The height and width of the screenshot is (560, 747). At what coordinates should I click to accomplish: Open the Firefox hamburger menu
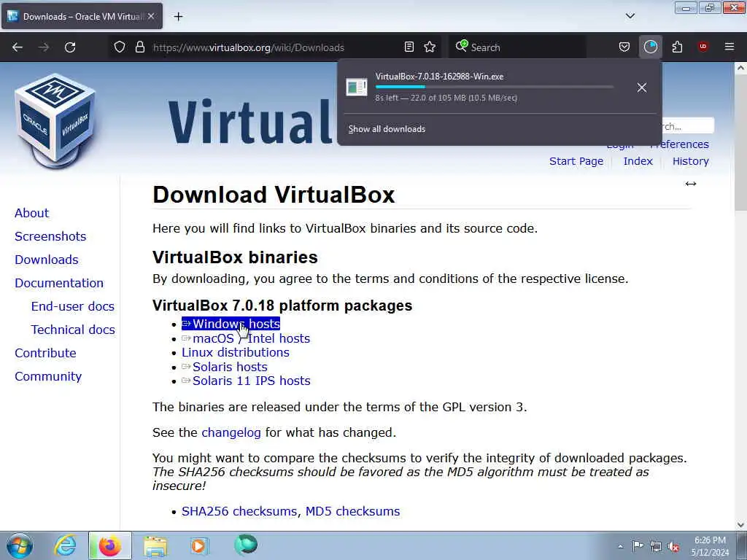click(x=729, y=47)
